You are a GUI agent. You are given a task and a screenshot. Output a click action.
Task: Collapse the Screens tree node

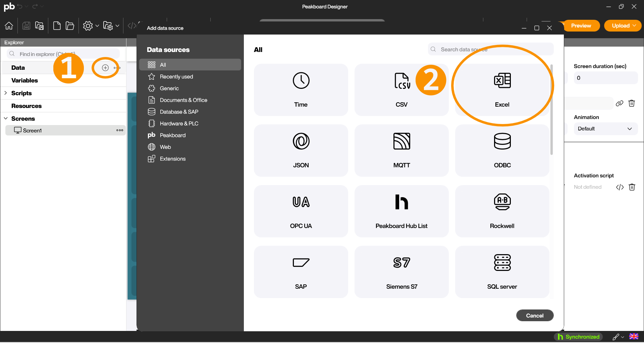pyautogui.click(x=6, y=118)
